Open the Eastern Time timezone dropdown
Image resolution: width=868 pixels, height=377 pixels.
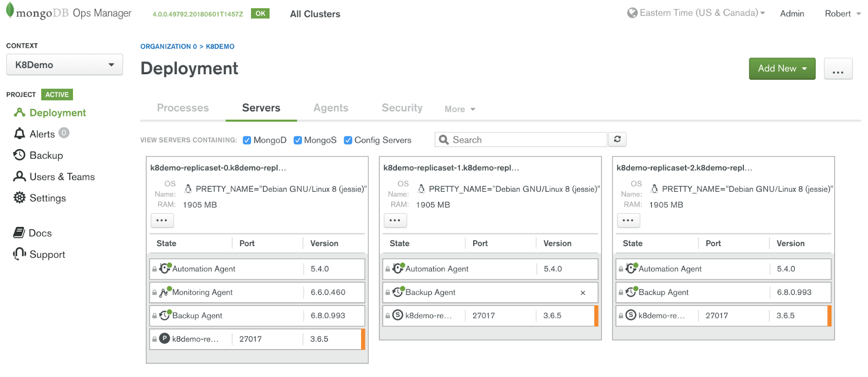(702, 13)
